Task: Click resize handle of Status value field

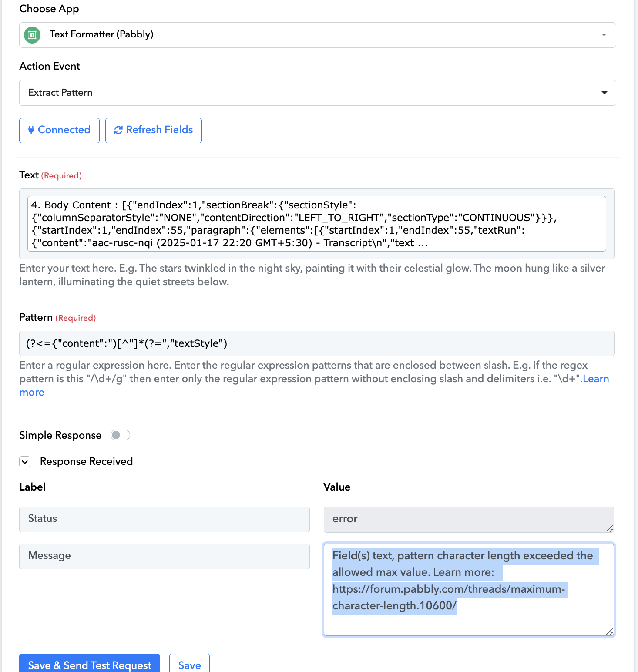Action: tap(609, 528)
